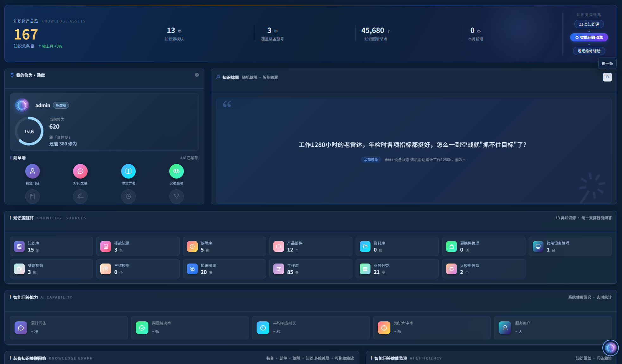Click the 智能问答引擎 button

(589, 37)
